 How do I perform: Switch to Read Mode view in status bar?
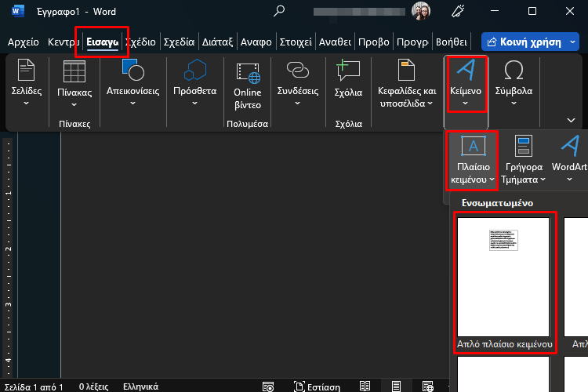(365, 386)
